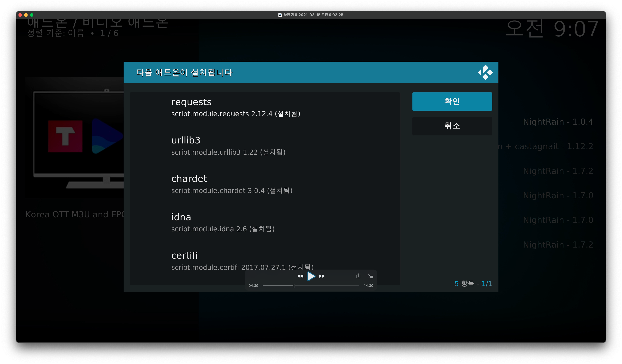This screenshot has width=622, height=364.
Task: Select the idna addon entry
Action: click(223, 223)
